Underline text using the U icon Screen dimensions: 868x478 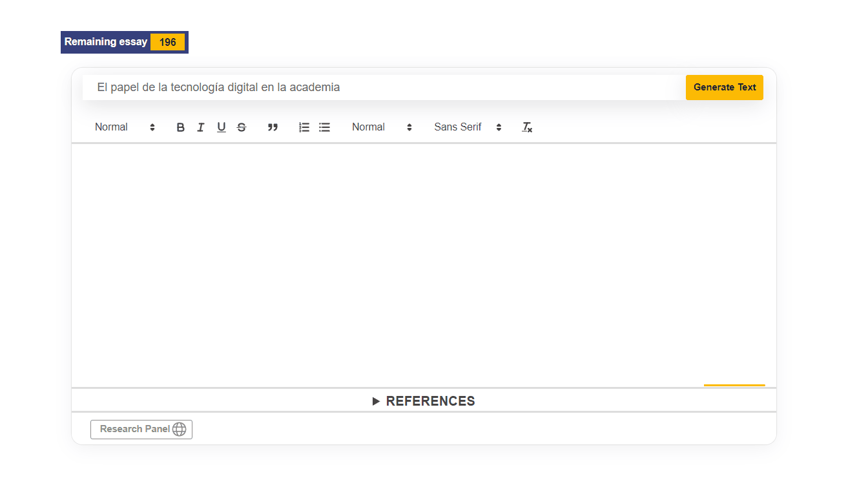(221, 127)
